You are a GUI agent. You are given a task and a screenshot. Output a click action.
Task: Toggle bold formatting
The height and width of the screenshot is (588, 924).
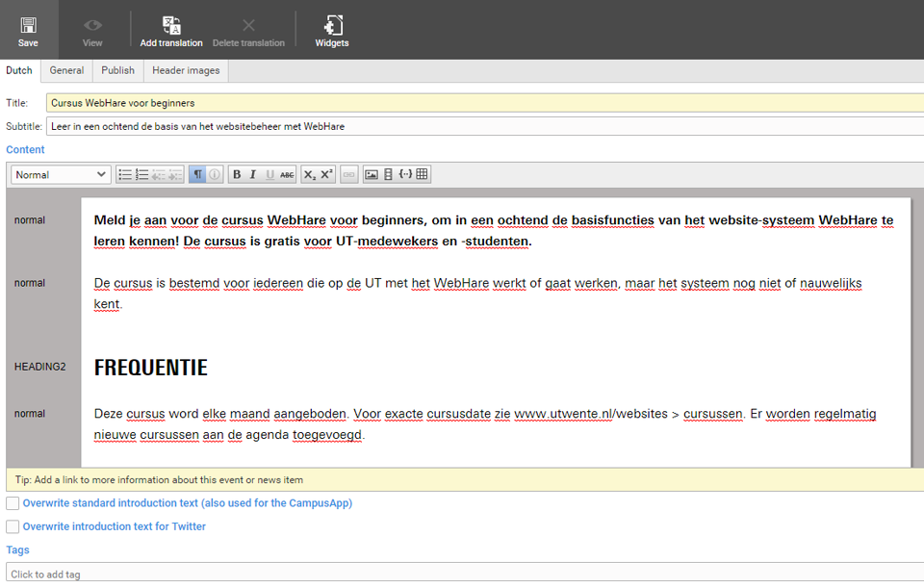(x=237, y=174)
